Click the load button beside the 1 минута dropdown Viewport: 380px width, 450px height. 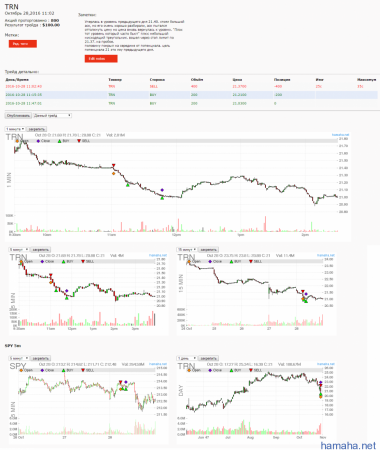[37, 129]
